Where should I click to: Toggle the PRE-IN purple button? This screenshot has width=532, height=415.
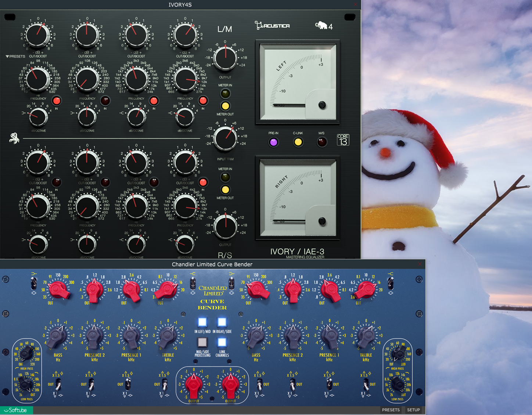(273, 142)
